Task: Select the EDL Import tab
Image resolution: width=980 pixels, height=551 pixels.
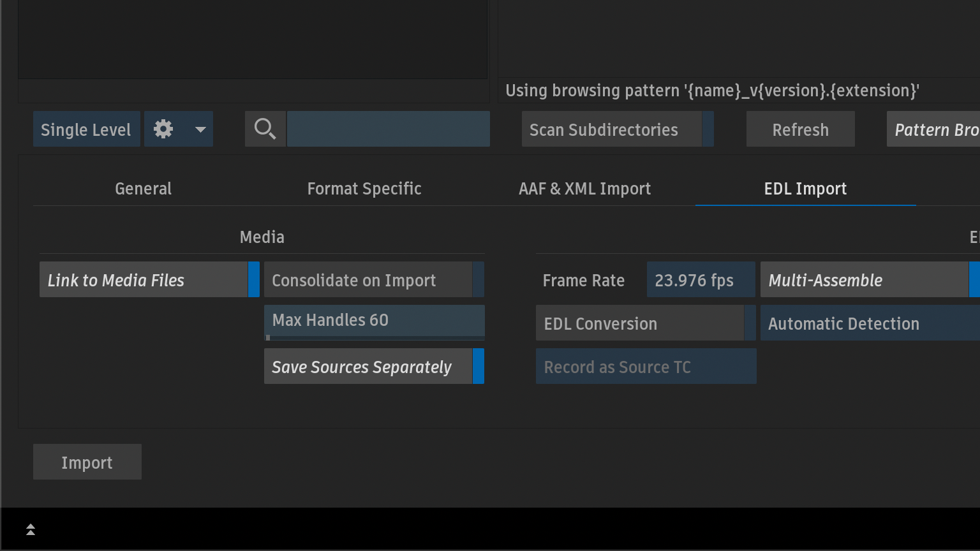Action: (805, 189)
